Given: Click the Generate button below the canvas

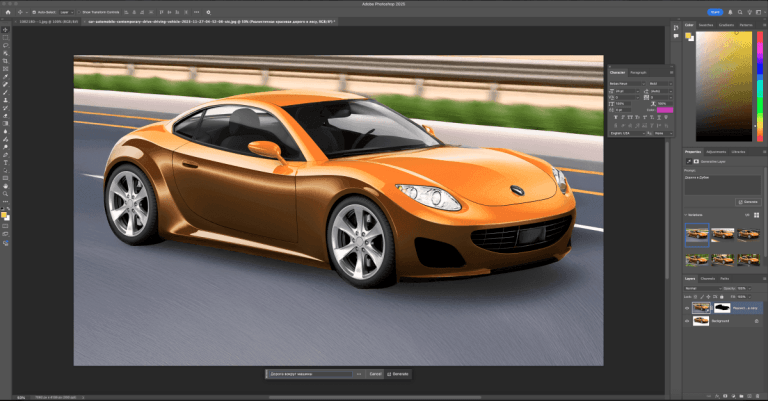Looking at the screenshot, I should click(x=398, y=373).
